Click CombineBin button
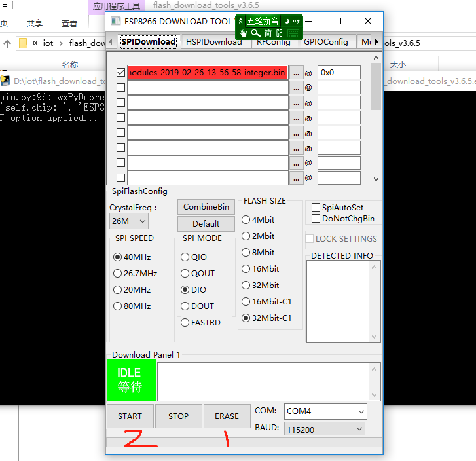476x461 pixels. point(206,207)
